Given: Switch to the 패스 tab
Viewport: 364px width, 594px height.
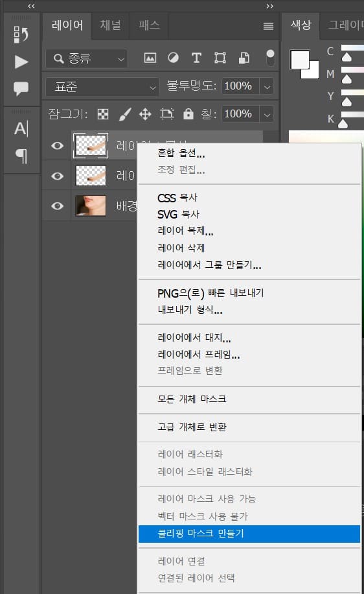Looking at the screenshot, I should coord(149,25).
